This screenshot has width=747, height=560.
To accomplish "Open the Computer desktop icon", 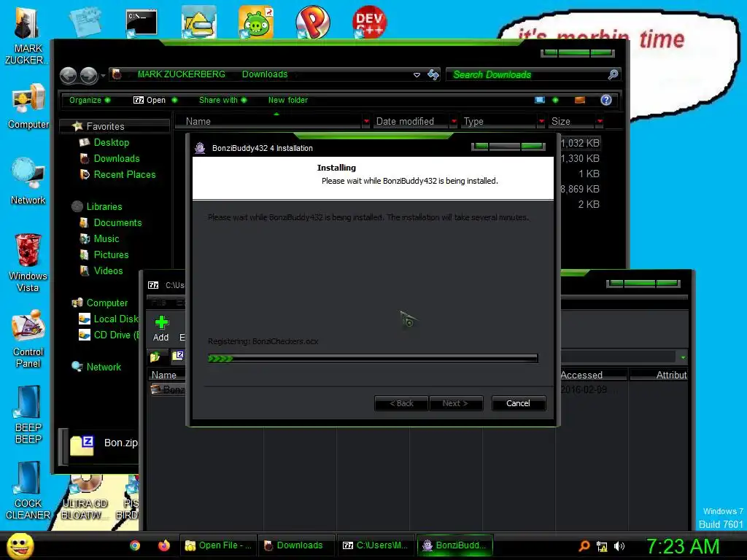I will pos(28,106).
